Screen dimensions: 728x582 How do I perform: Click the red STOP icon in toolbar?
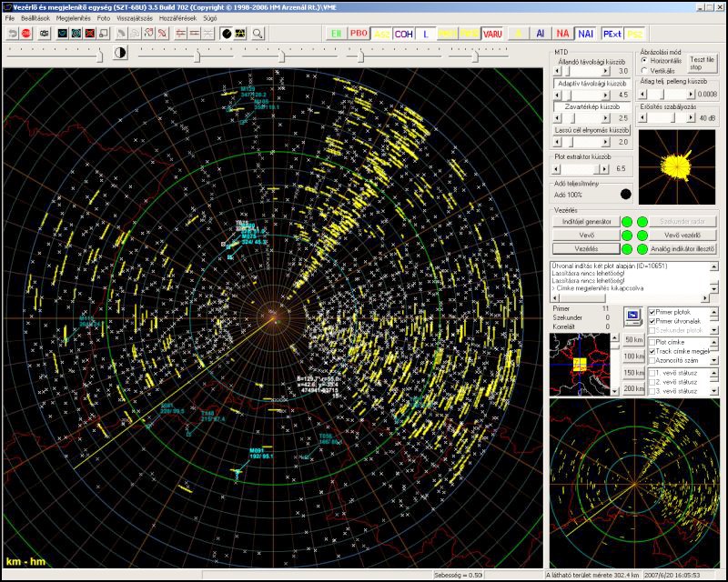(x=27, y=34)
